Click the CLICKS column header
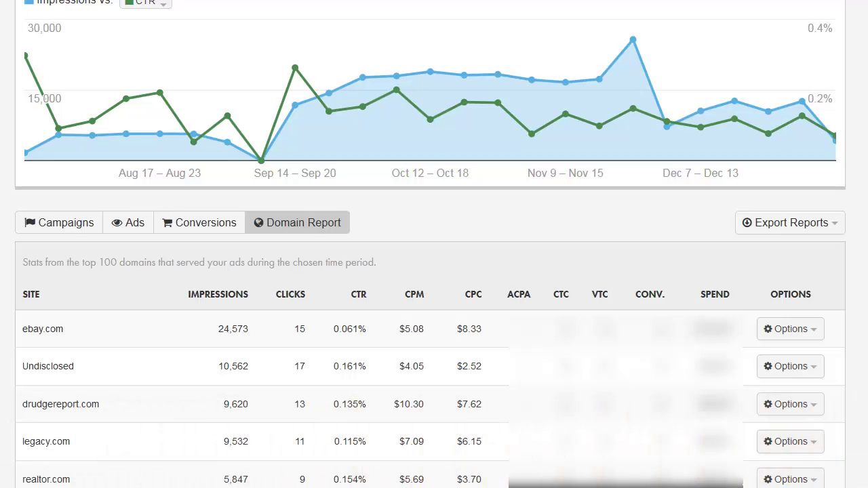This screenshot has height=488, width=868. [290, 294]
